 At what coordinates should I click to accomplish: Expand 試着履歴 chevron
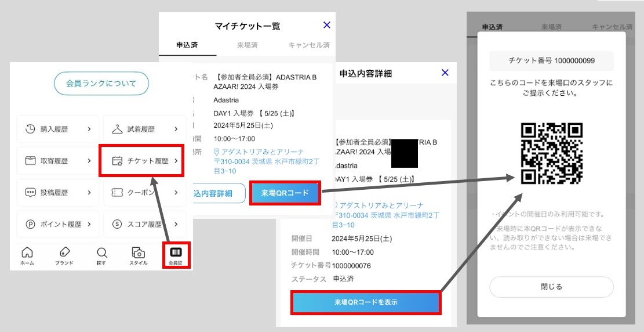click(x=176, y=129)
